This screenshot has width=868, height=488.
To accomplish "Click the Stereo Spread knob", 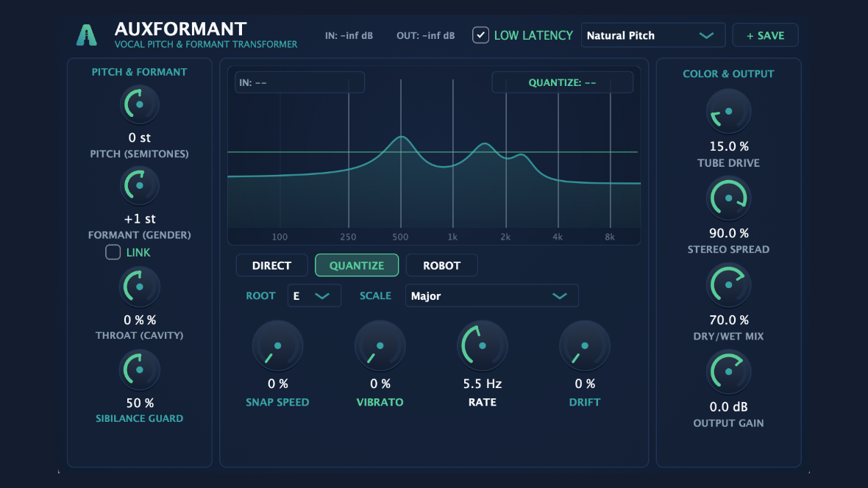I will (x=728, y=198).
